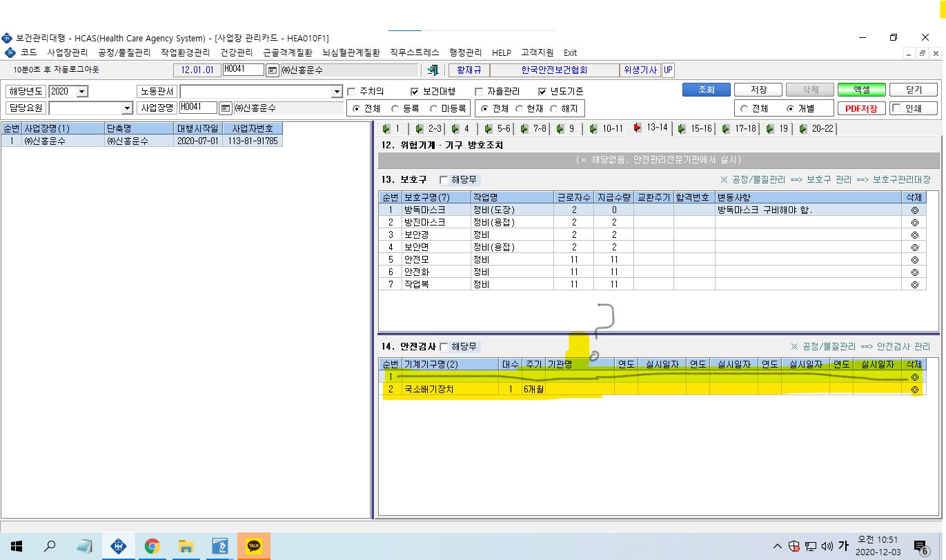Select the 미등록 radio button

click(433, 108)
